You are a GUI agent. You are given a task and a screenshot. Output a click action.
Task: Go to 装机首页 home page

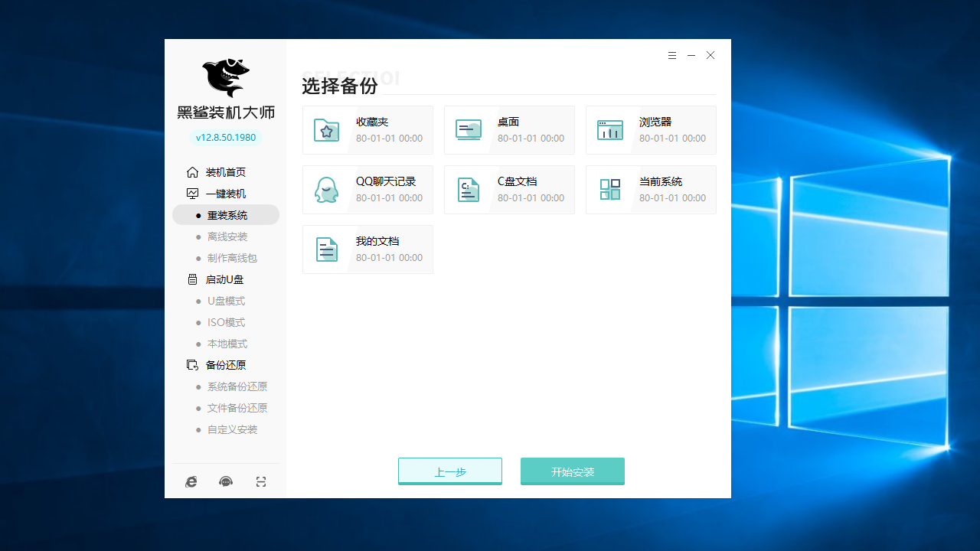225,172
